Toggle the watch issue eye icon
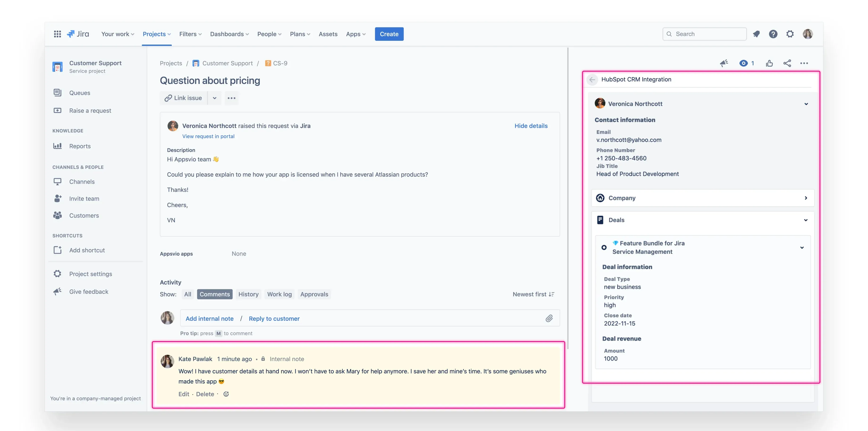868x431 pixels. [x=743, y=63]
